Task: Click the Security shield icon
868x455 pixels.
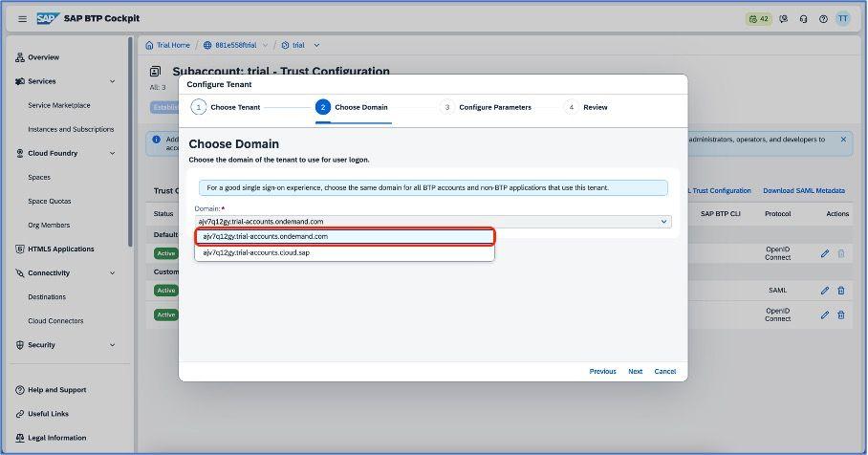Action: tap(20, 345)
